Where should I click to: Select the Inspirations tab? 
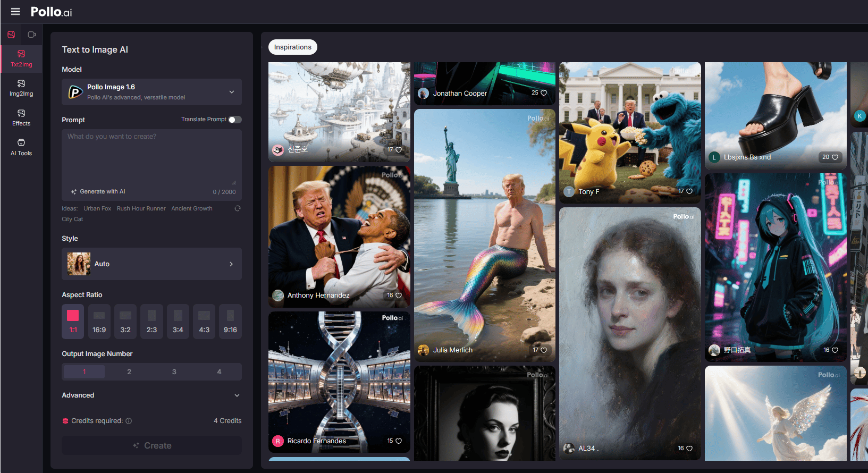point(293,47)
